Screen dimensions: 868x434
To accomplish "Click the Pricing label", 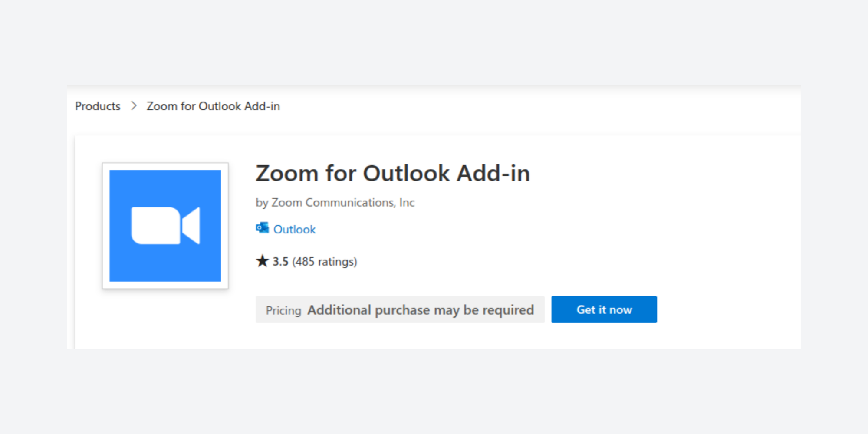I will tap(283, 310).
